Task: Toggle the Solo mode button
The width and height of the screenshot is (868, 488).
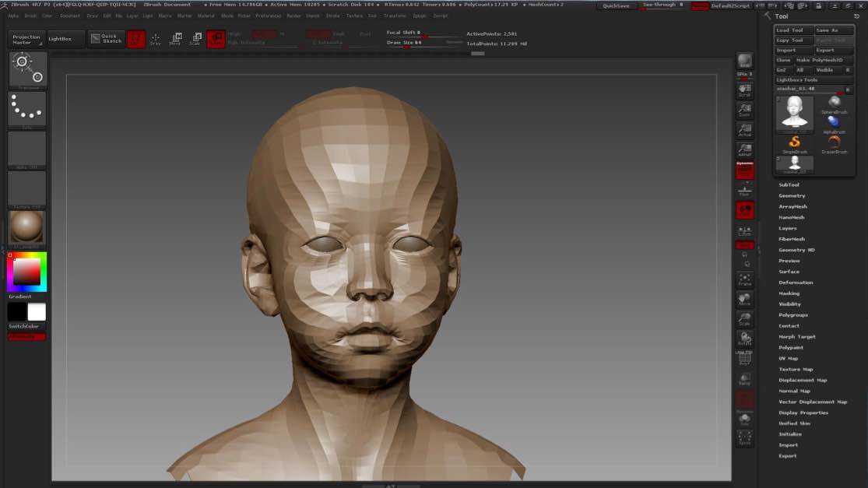Action: click(744, 419)
